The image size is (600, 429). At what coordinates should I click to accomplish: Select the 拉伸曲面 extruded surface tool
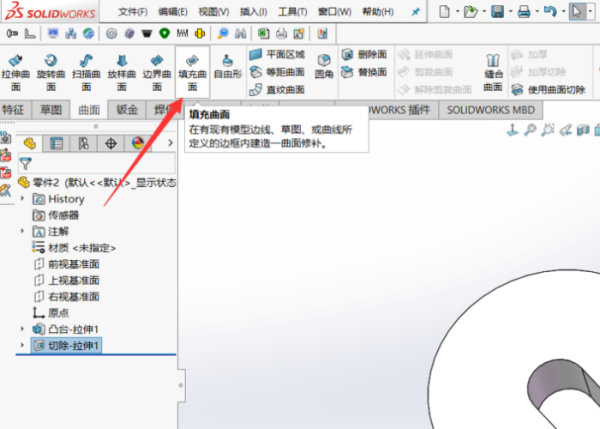[x=15, y=72]
